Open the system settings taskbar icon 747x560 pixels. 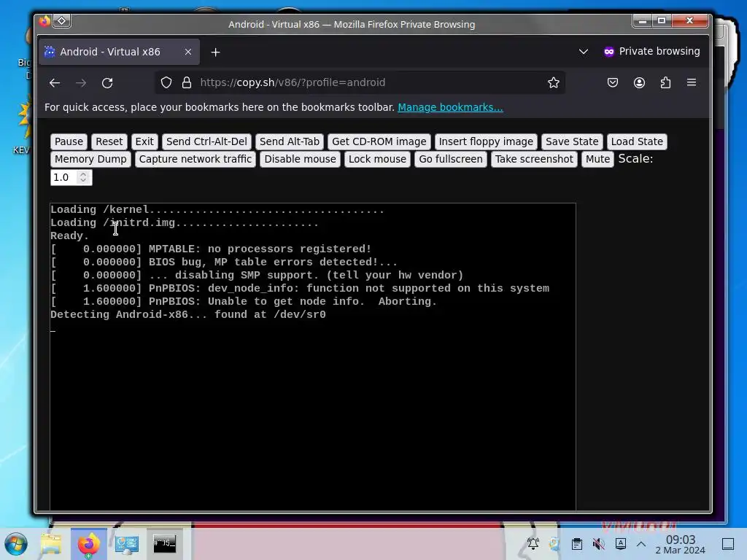127,544
